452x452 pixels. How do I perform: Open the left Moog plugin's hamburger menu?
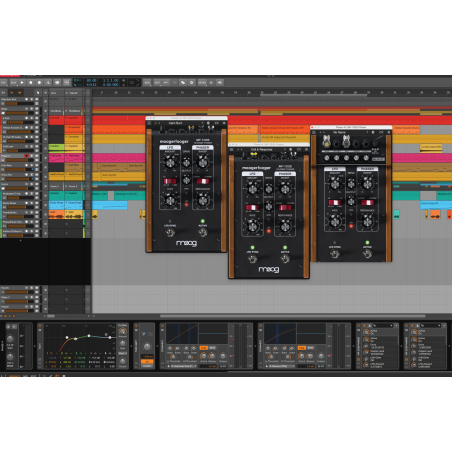(x=149, y=123)
